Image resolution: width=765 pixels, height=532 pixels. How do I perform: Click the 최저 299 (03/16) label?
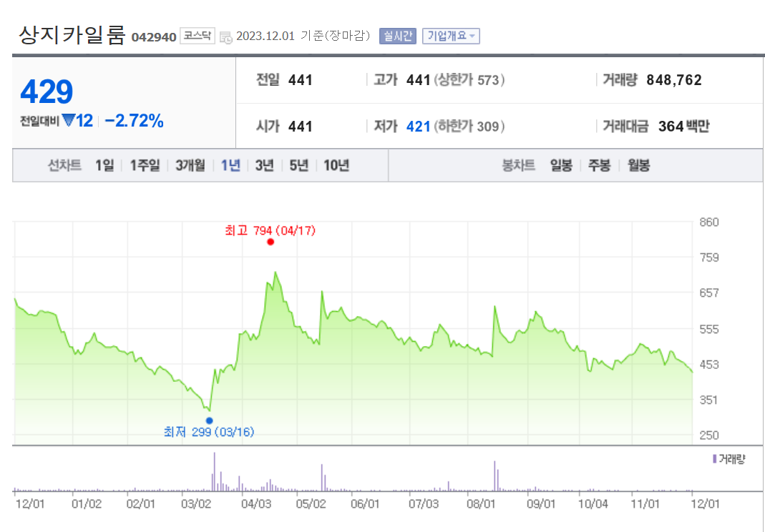[209, 432]
